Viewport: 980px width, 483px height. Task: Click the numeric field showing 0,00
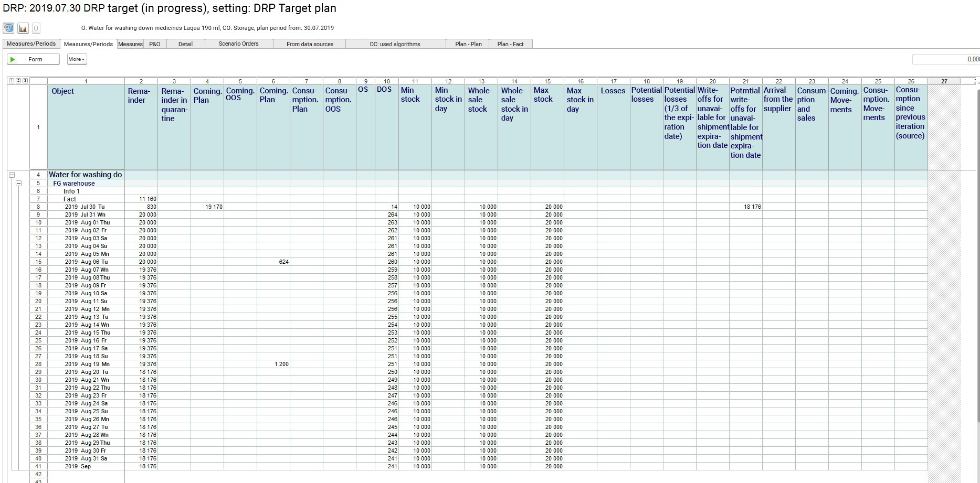pos(946,59)
